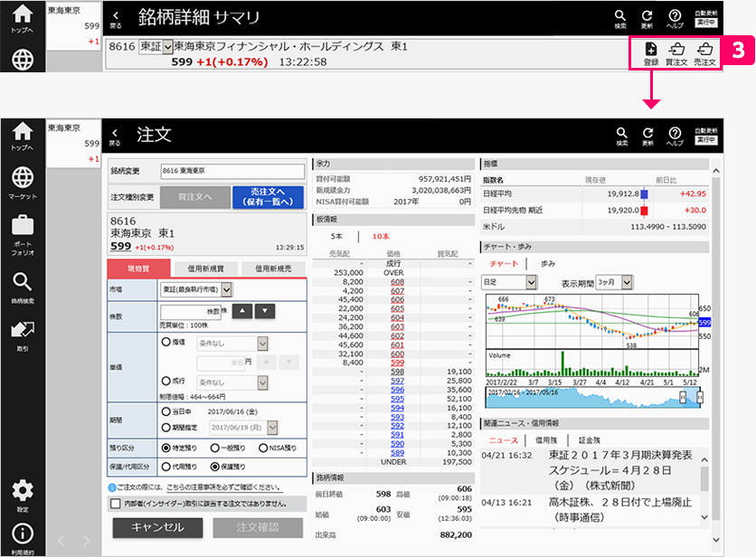Go to top via home icon in order screen sidebar

pos(23,136)
